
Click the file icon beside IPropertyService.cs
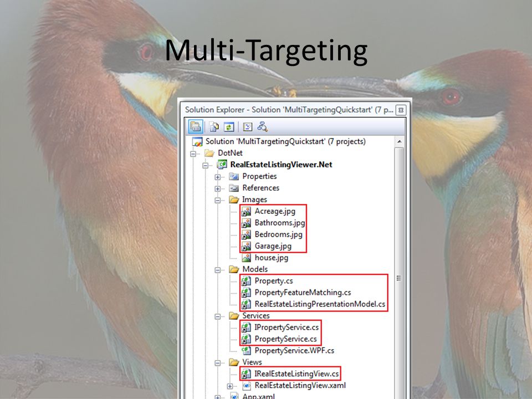click(246, 328)
